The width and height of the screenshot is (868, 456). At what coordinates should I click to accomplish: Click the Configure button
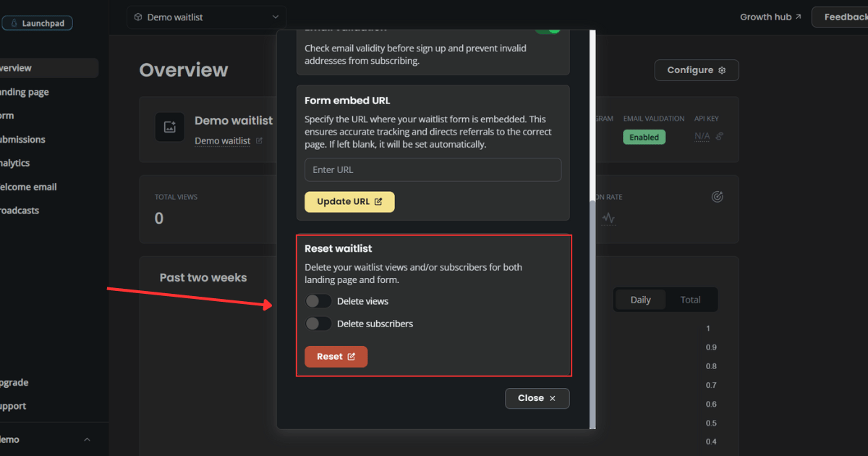697,70
